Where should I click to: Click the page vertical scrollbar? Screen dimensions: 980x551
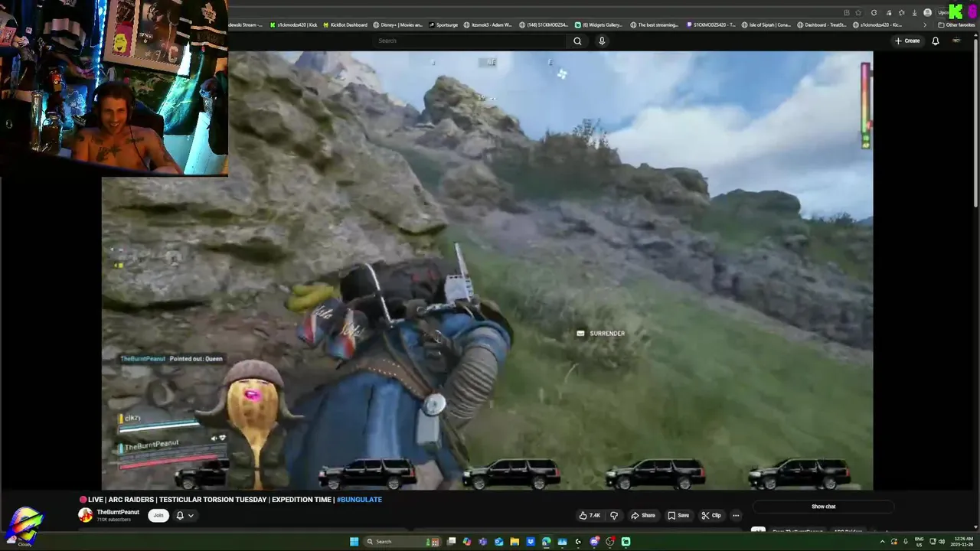(x=976, y=122)
